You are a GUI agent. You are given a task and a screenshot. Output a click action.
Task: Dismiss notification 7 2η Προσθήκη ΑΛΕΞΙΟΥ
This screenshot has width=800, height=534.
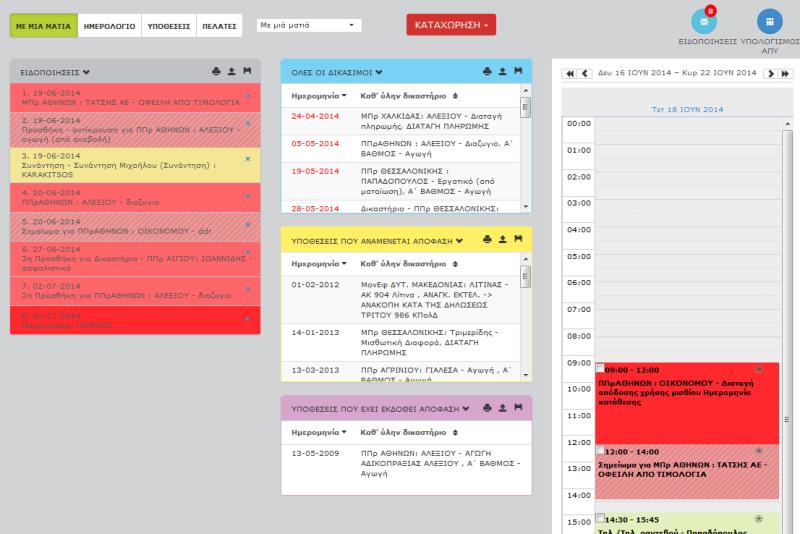click(248, 289)
